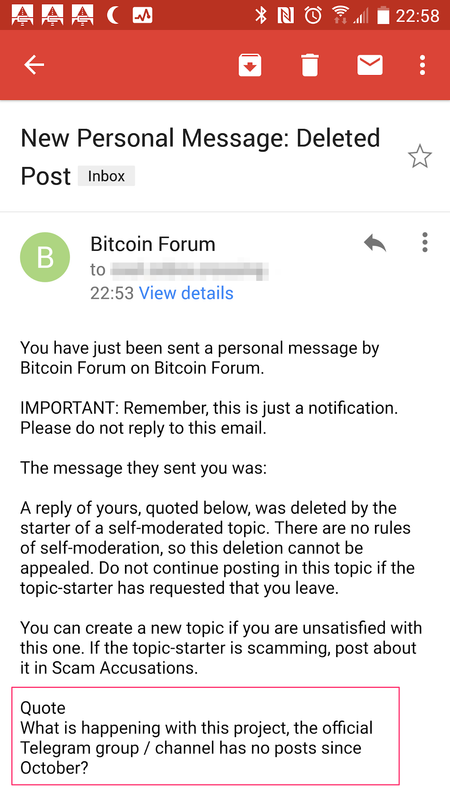Star the Deleted Post conversation
This screenshot has width=450, height=800.
tap(420, 157)
